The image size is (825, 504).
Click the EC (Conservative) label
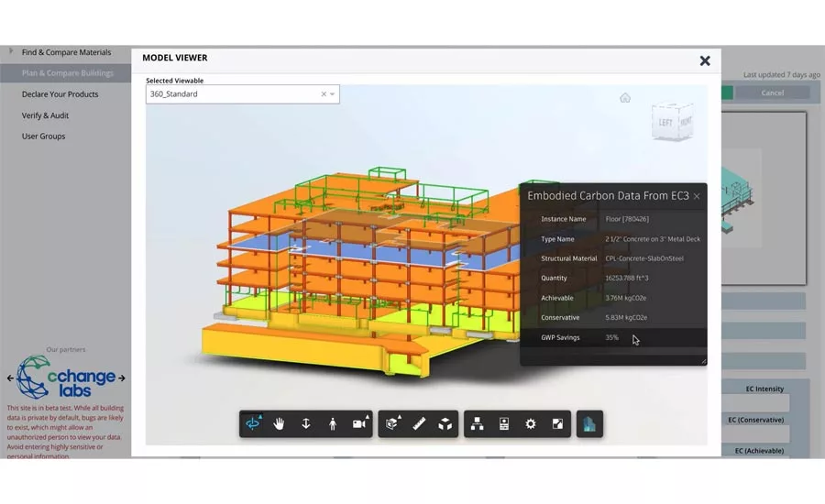(756, 420)
